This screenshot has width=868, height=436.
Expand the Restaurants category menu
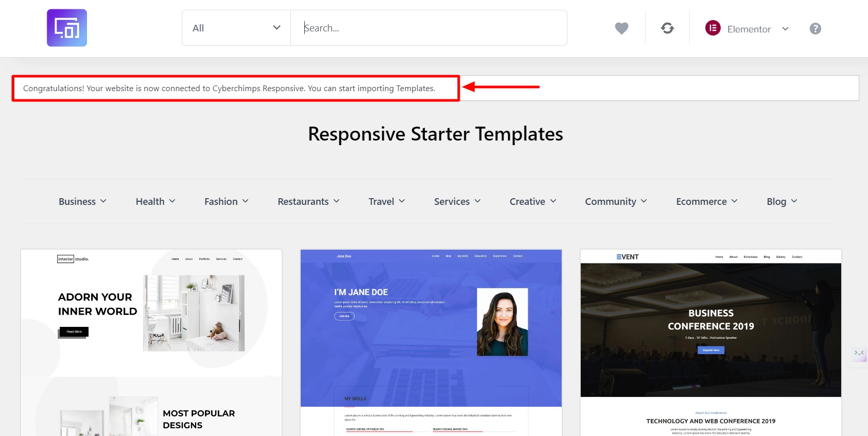pos(308,201)
